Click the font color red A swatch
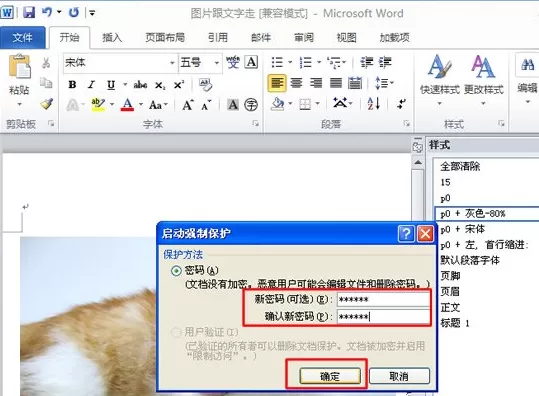The width and height of the screenshot is (539, 396). 127,104
